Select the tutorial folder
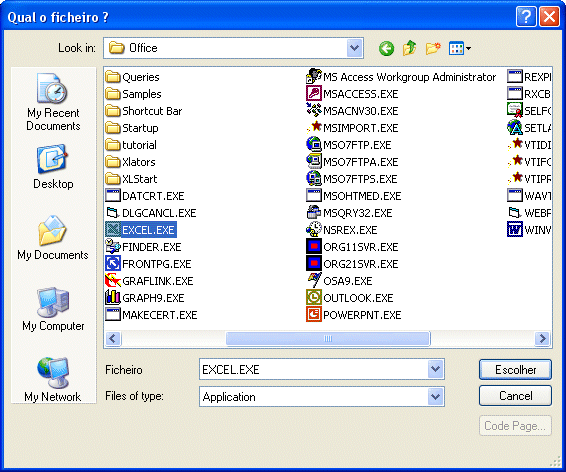566x472 pixels. (x=131, y=145)
